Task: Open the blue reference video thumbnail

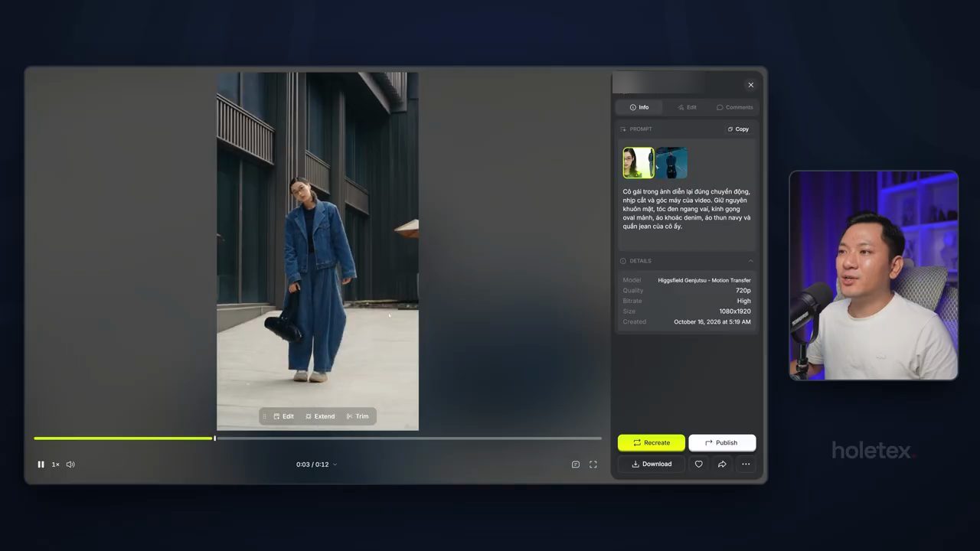Action: [671, 163]
